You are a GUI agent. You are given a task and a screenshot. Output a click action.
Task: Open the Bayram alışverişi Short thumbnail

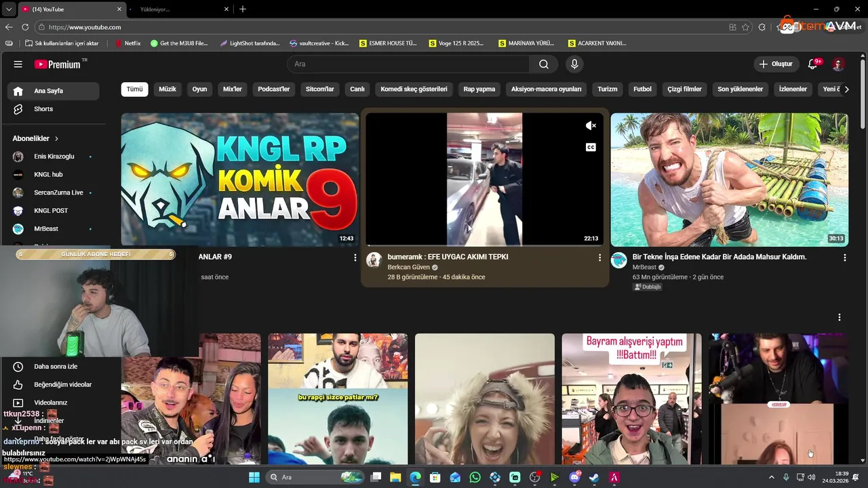pyautogui.click(x=631, y=399)
